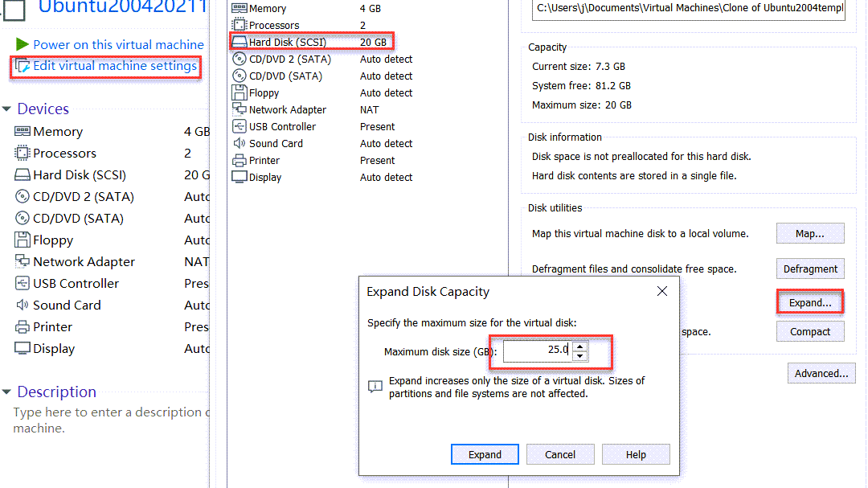Click Floppy icon in settings hardware list

pyautogui.click(x=240, y=92)
